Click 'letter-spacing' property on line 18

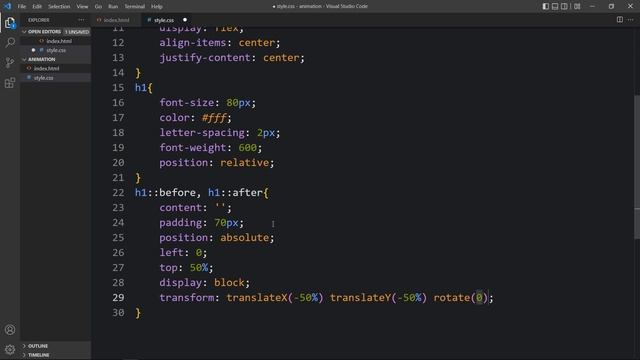202,133
